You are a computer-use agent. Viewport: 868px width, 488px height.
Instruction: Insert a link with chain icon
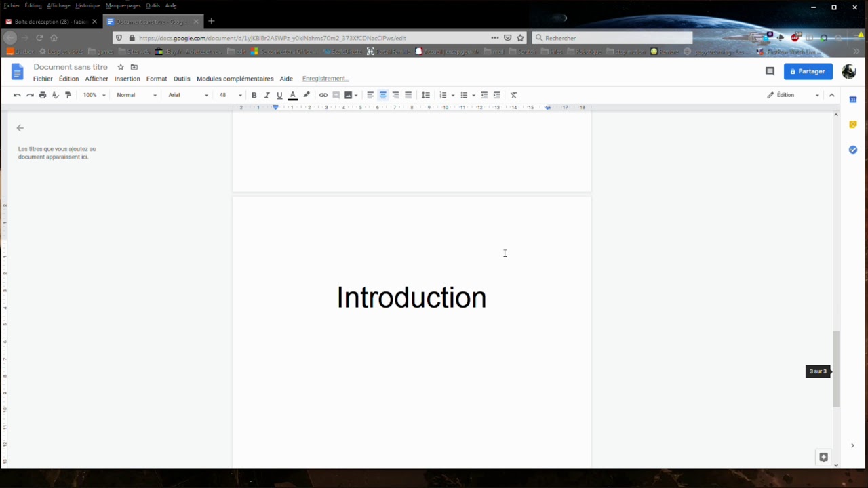[323, 95]
